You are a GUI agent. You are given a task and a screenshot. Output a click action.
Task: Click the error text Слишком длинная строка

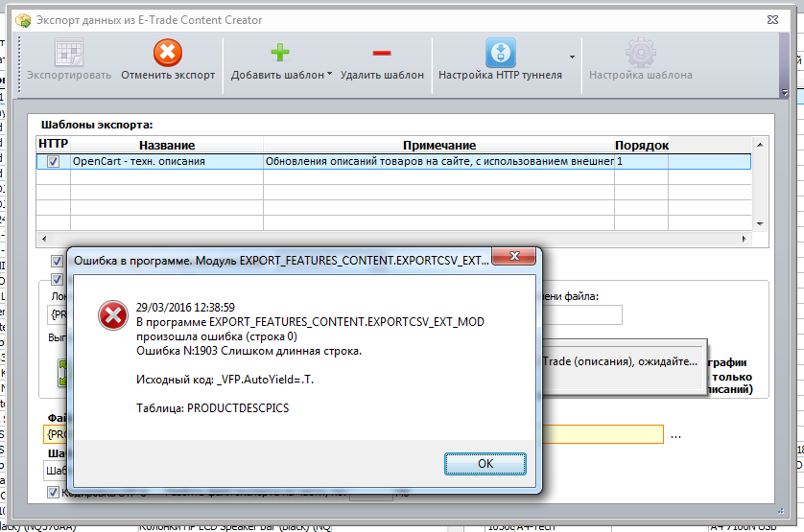pyautogui.click(x=292, y=351)
